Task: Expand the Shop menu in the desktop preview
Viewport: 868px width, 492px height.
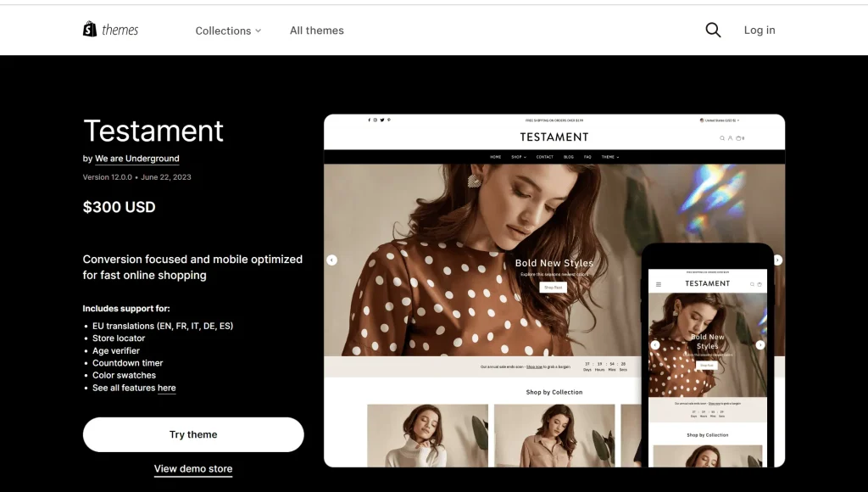Action: pyautogui.click(x=518, y=157)
